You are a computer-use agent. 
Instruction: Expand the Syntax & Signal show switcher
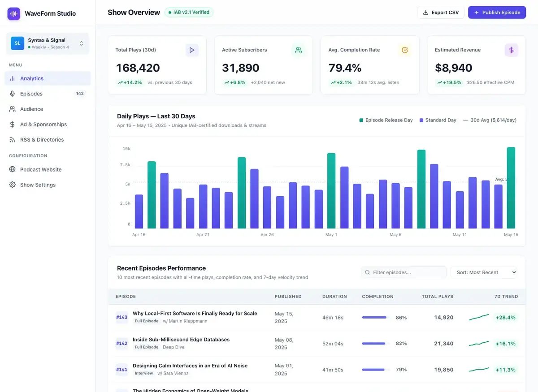coord(48,43)
